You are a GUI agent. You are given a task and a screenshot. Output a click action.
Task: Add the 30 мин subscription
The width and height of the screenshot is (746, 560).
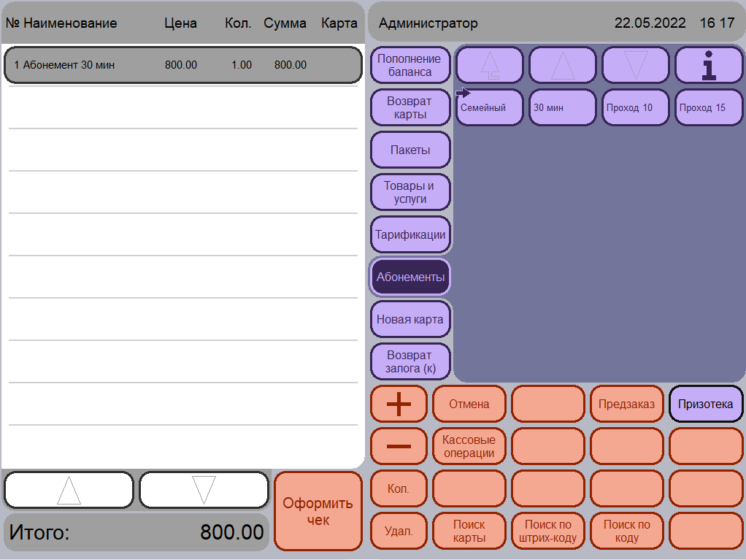point(563,107)
